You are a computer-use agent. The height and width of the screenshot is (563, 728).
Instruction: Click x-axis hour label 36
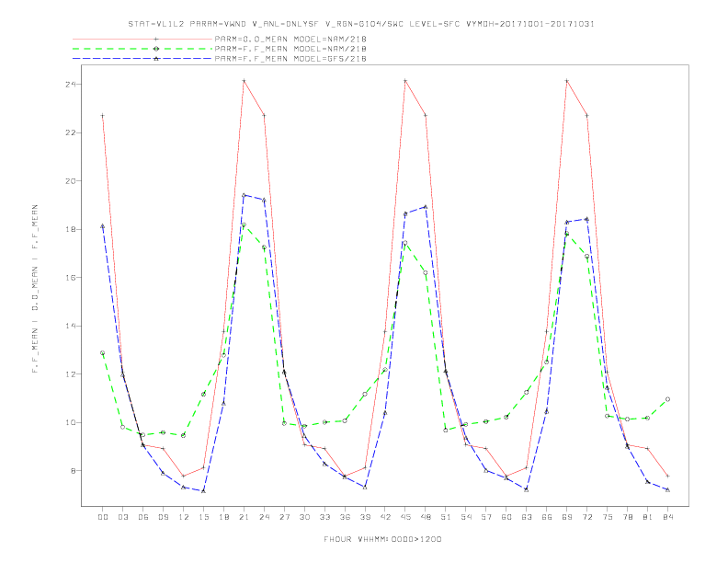coord(345,517)
